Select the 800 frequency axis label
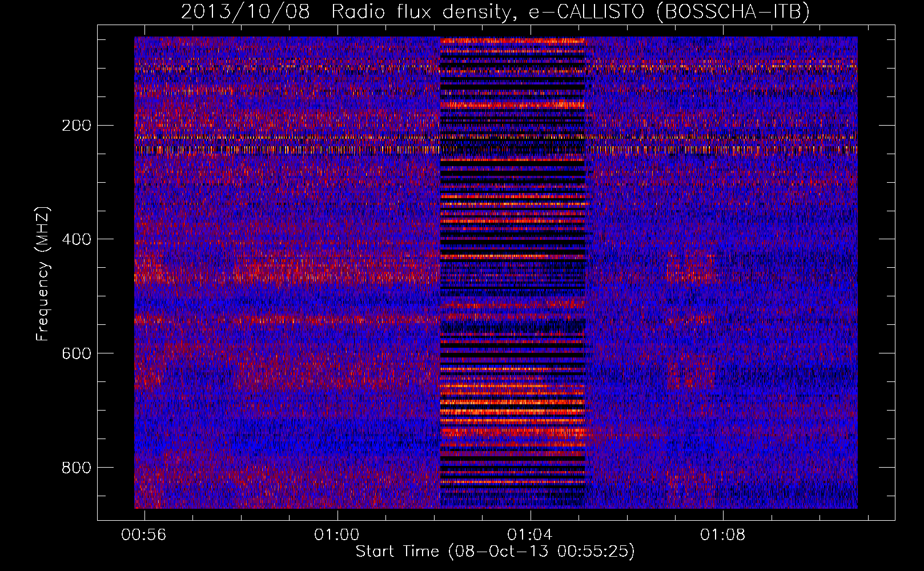Screen dimensions: 924x571 (76, 468)
